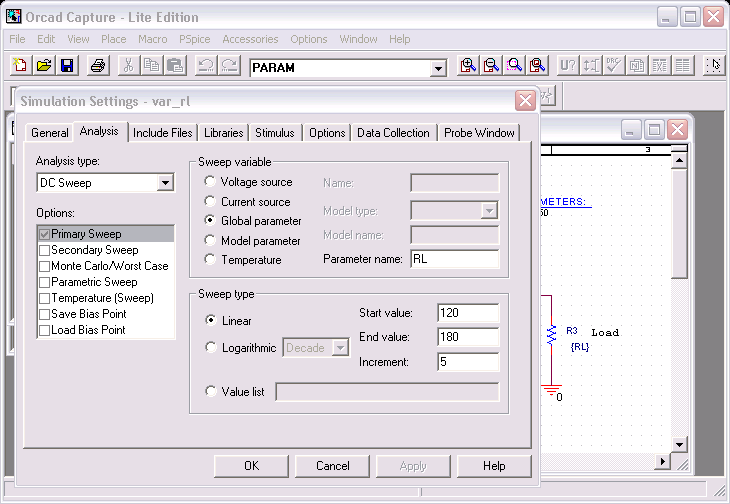Image resolution: width=730 pixels, height=504 pixels.
Task: Select Voltage source sweep variable
Action: (210, 181)
